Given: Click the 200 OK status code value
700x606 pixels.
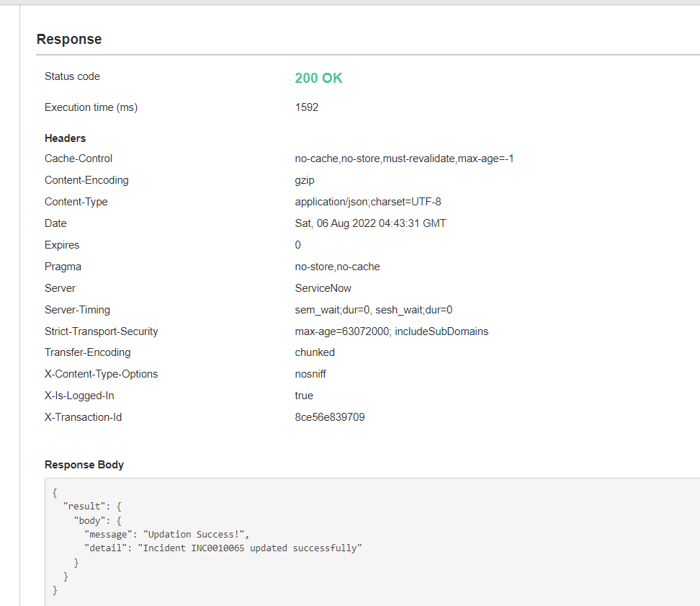Looking at the screenshot, I should (x=318, y=78).
